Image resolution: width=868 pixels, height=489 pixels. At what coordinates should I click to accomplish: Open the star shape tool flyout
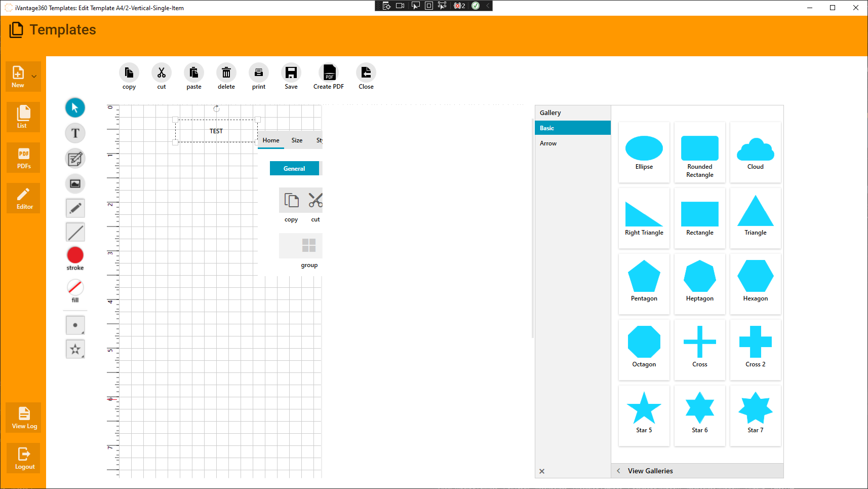[x=75, y=349]
